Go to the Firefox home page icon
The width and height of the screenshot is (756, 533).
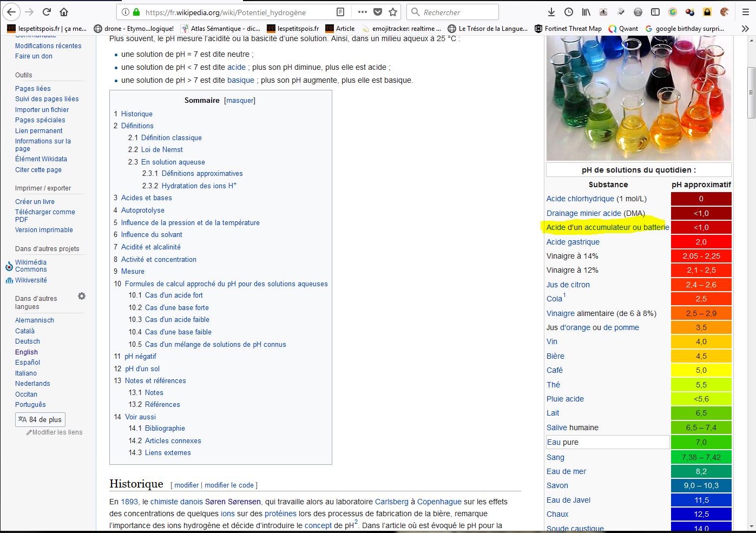pos(64,12)
